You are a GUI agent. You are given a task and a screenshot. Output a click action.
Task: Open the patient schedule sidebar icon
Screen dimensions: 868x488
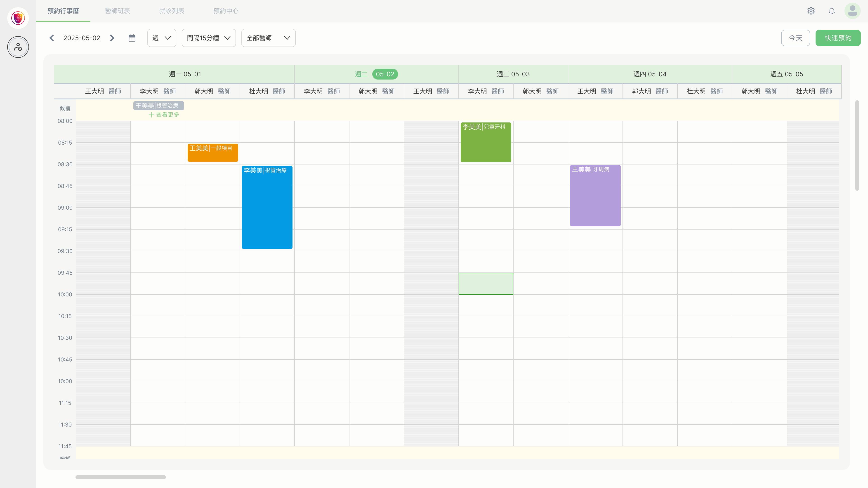[x=18, y=47]
